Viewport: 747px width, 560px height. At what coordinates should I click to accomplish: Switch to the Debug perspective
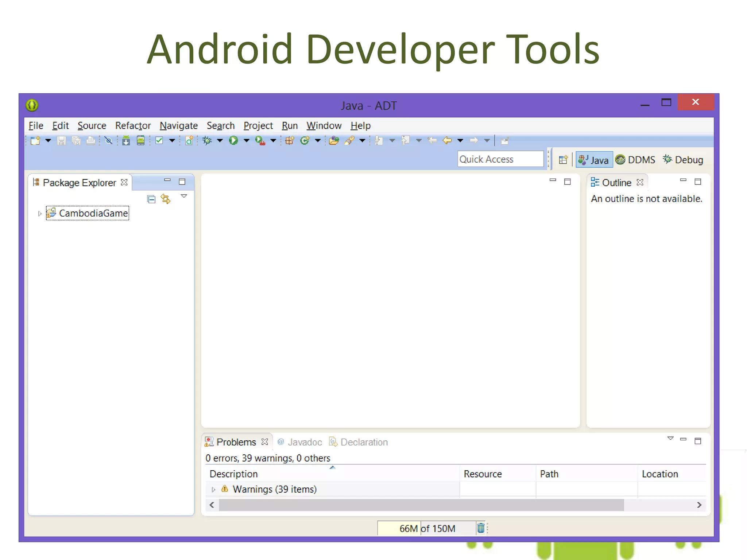pyautogui.click(x=683, y=160)
